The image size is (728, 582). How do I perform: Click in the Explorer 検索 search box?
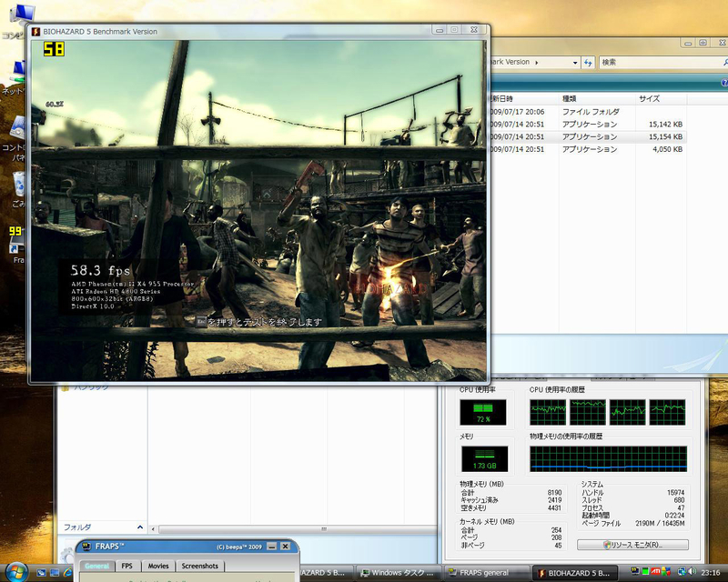(662, 62)
